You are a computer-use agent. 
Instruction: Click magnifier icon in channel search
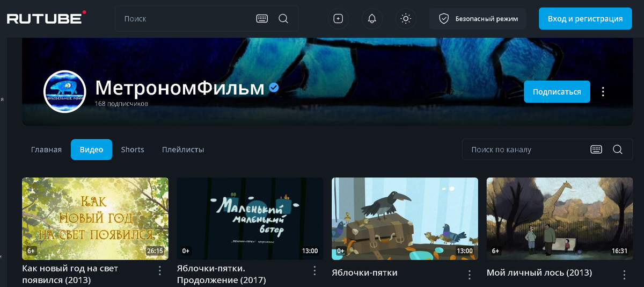[x=618, y=149]
